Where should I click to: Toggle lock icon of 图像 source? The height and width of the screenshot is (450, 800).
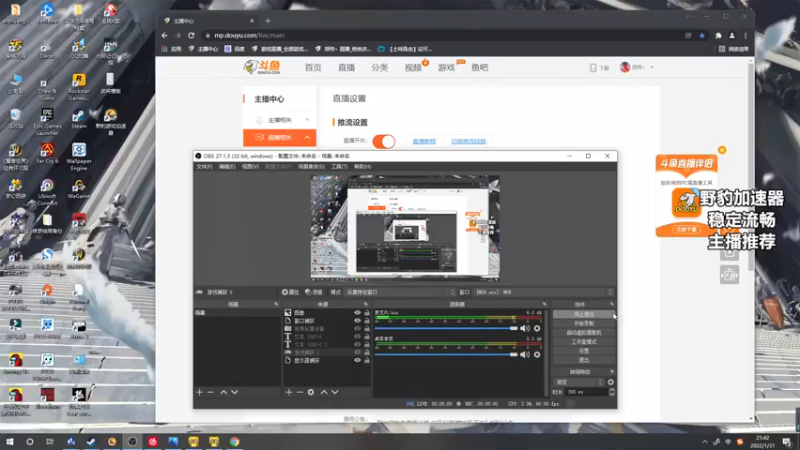click(x=366, y=313)
